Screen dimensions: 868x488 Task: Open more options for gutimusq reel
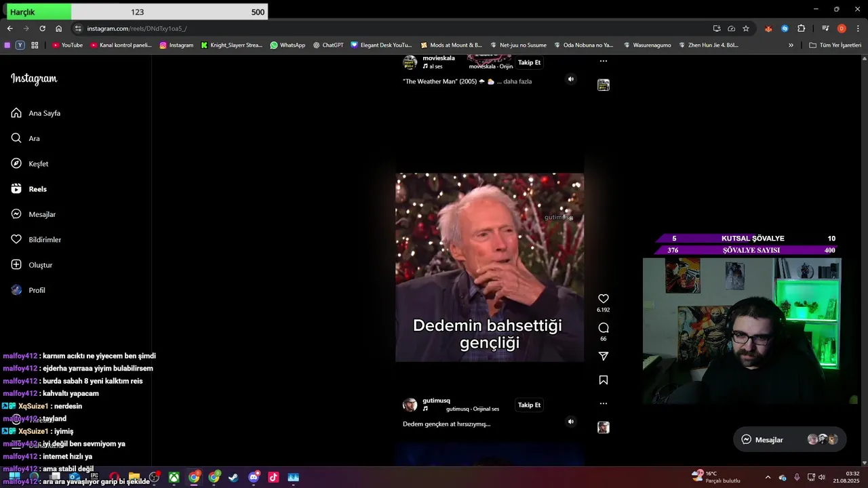[x=603, y=403]
